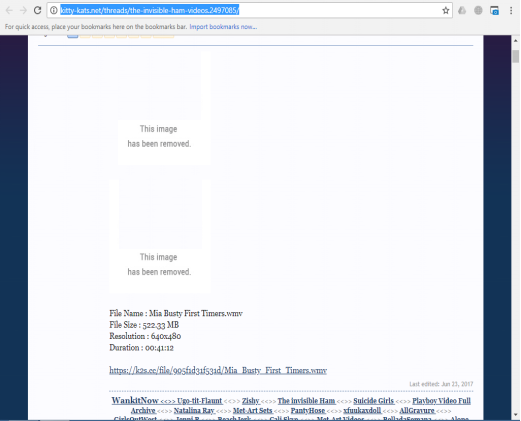This screenshot has height=421, width=521.
Task: Open Playboy Video Full link
Action: click(x=441, y=401)
